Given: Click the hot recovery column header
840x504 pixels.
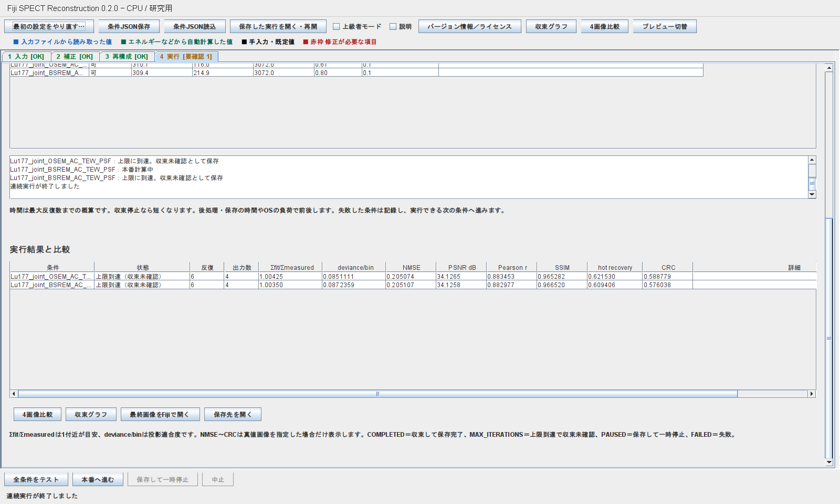Looking at the screenshot, I should point(615,267).
